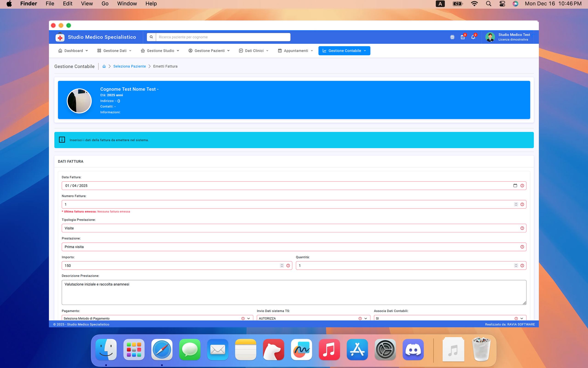
Task: Open Messages from the Dock
Action: 190,350
